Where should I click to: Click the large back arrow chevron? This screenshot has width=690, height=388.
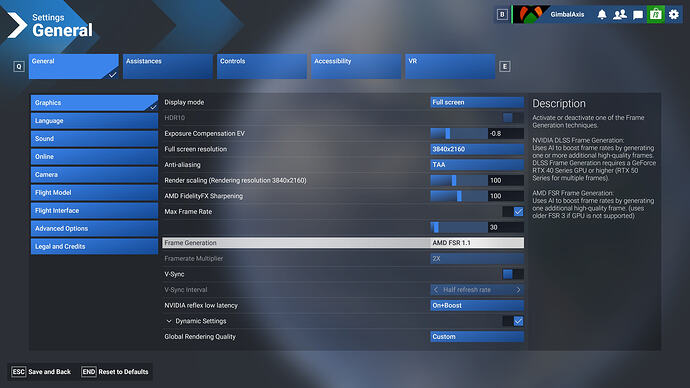pos(17,25)
